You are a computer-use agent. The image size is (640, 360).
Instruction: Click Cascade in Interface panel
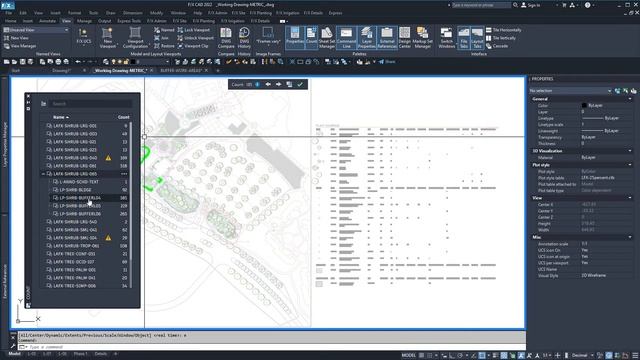click(x=497, y=46)
